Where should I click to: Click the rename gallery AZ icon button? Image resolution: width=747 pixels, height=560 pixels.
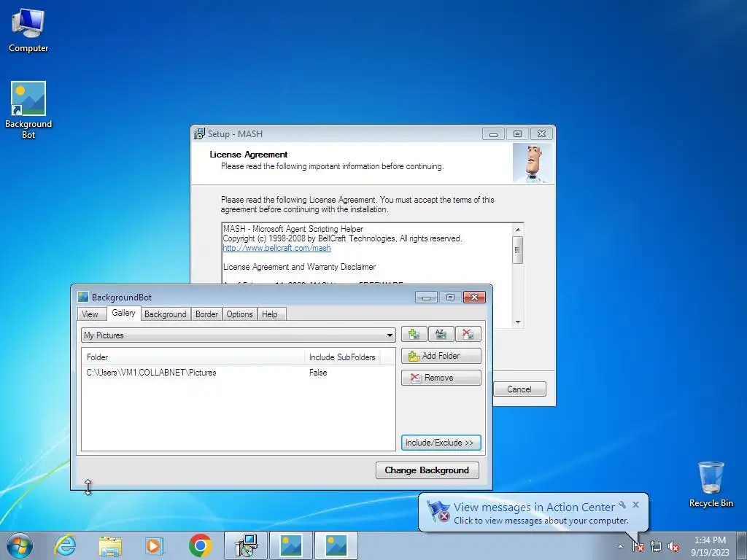click(x=441, y=334)
